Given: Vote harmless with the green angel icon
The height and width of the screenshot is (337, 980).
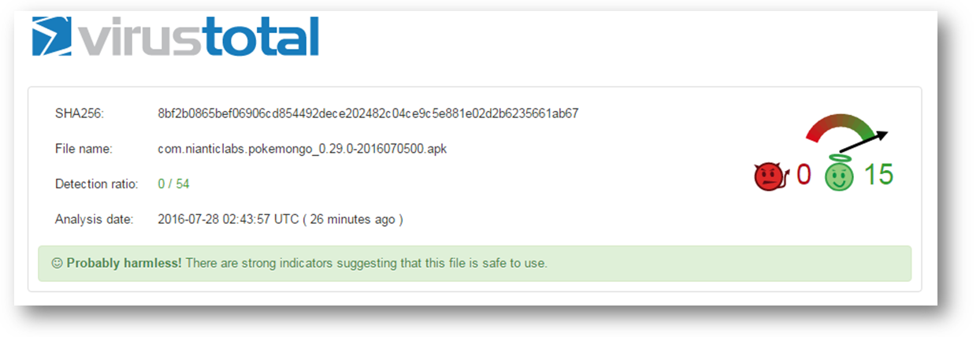Looking at the screenshot, I should (x=839, y=175).
